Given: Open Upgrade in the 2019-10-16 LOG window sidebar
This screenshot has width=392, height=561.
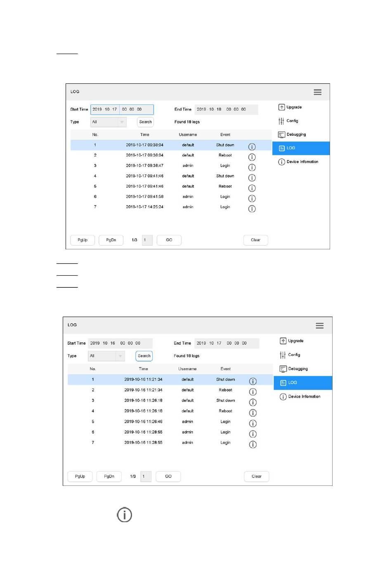Looking at the screenshot, I should pyautogui.click(x=292, y=341).
